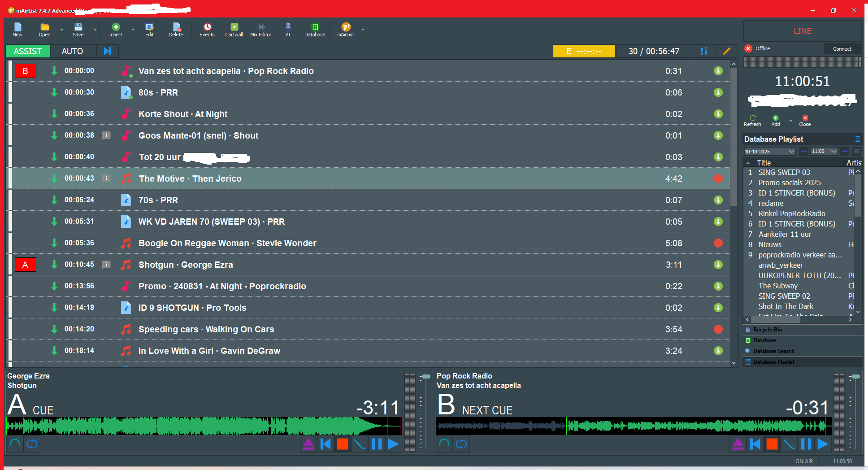Open the Events scheduler icon
Screen dimensions: 868x470
(207, 30)
